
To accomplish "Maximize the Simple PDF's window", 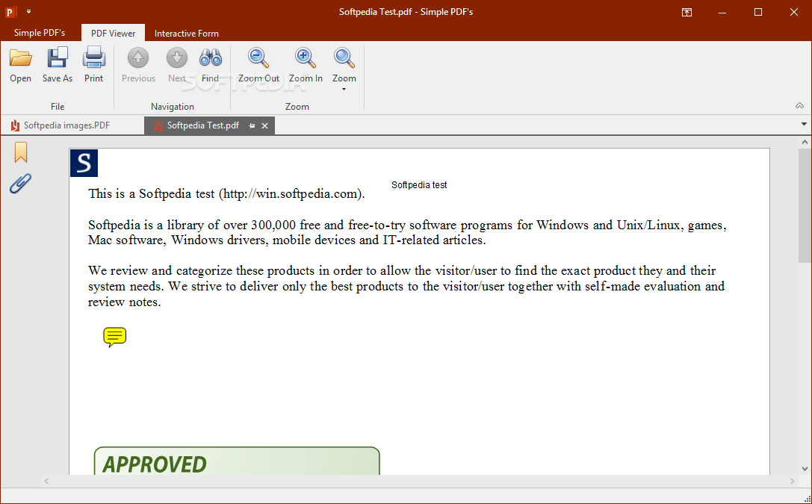I will [x=758, y=12].
